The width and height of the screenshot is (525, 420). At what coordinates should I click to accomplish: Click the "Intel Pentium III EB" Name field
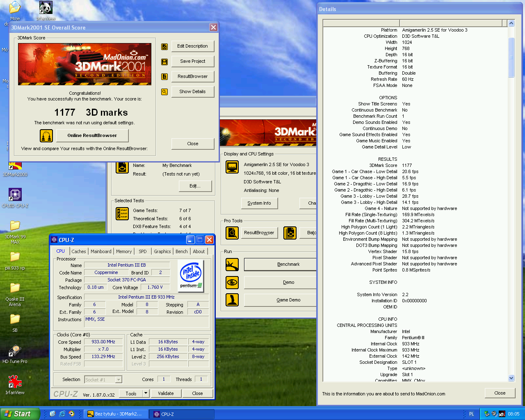[x=127, y=265]
